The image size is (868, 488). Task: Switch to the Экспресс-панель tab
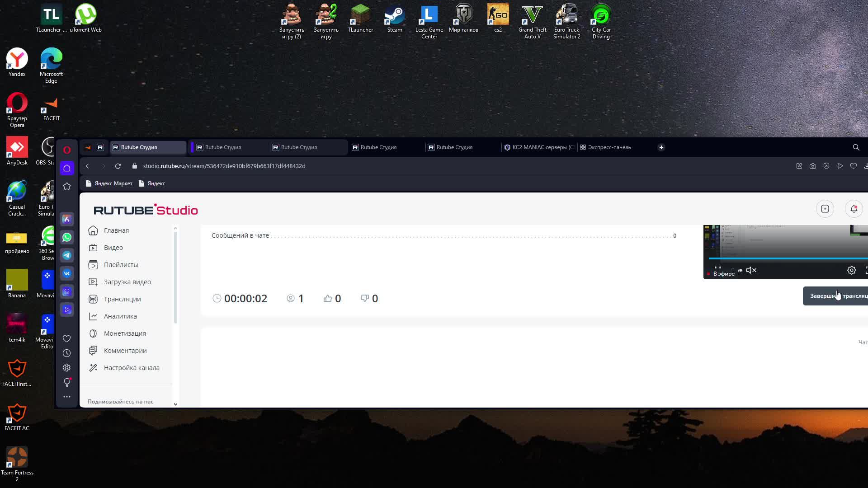(606, 147)
